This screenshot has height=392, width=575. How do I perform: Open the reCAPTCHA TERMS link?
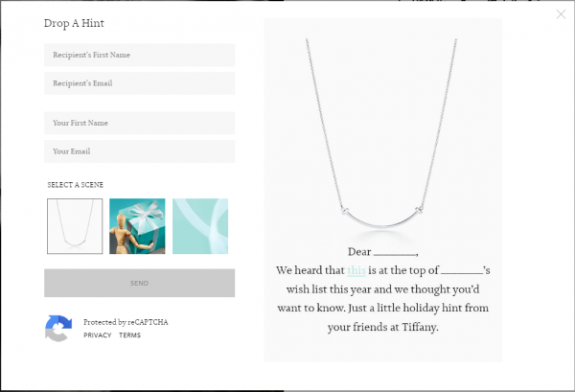tap(129, 335)
